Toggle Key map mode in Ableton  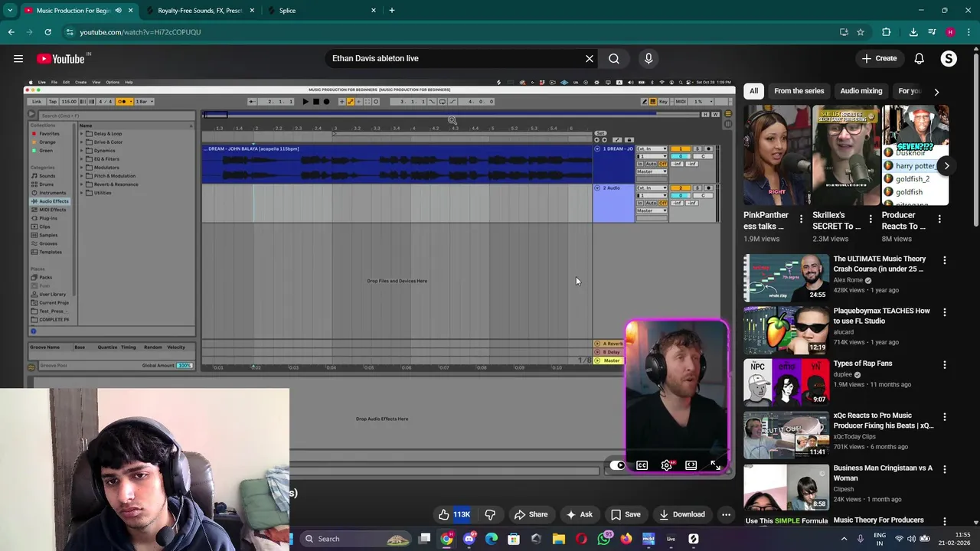coord(663,101)
